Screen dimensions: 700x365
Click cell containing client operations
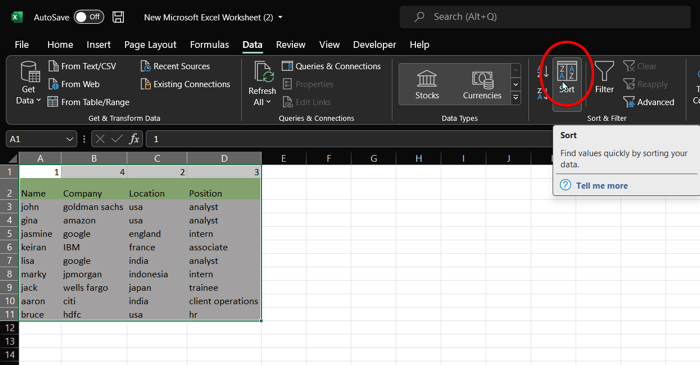223,301
